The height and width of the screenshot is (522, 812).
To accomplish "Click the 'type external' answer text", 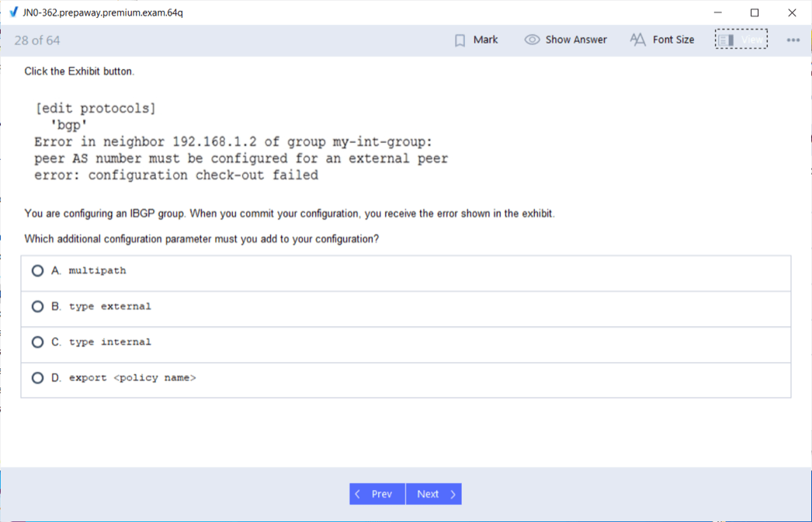I will click(x=110, y=306).
